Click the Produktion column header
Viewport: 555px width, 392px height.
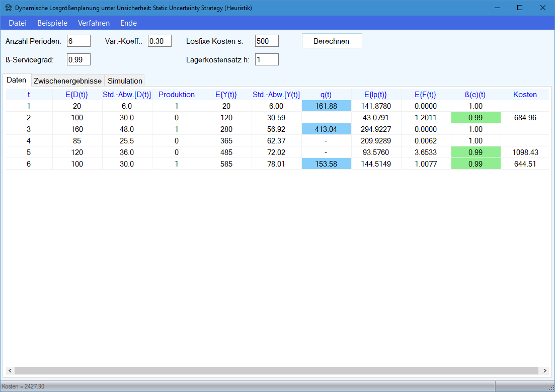point(177,95)
